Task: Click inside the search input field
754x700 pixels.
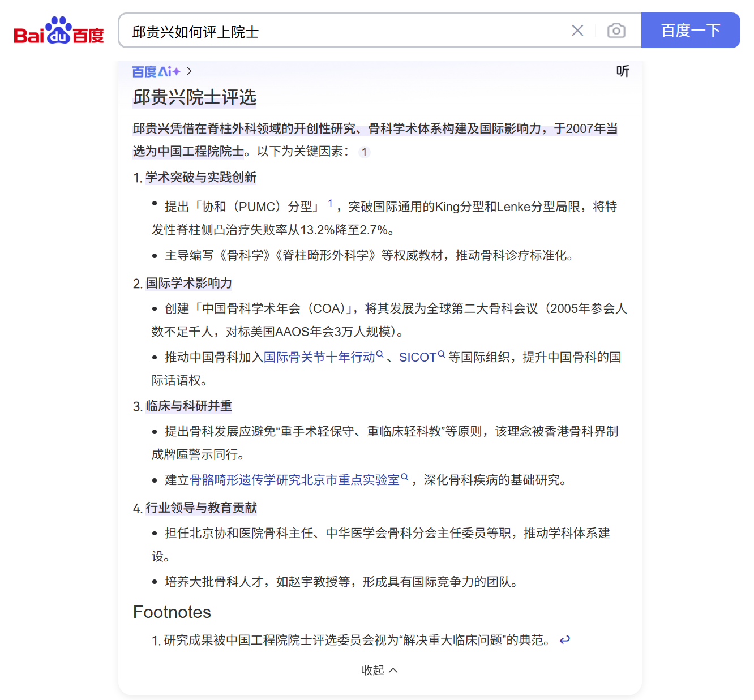Action: click(340, 31)
